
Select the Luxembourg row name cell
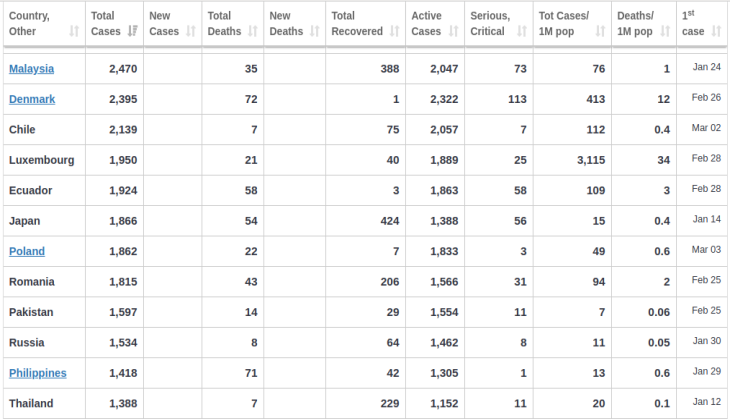pyautogui.click(x=44, y=160)
